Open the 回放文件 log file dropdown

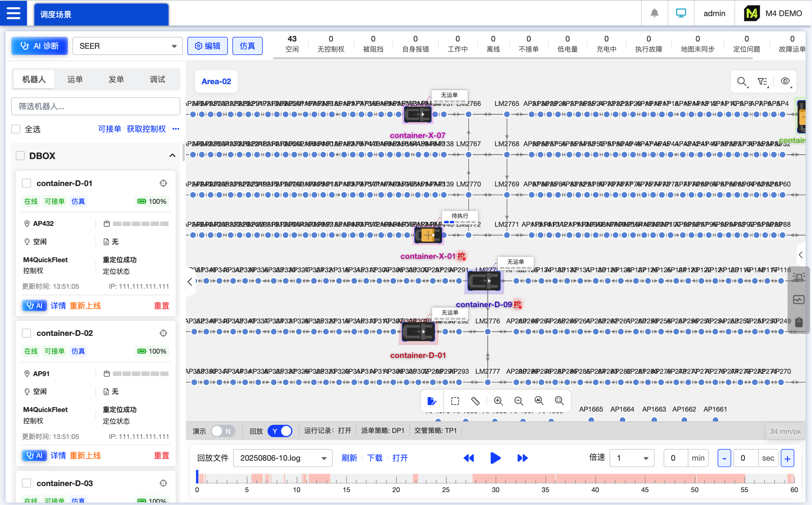(x=282, y=458)
